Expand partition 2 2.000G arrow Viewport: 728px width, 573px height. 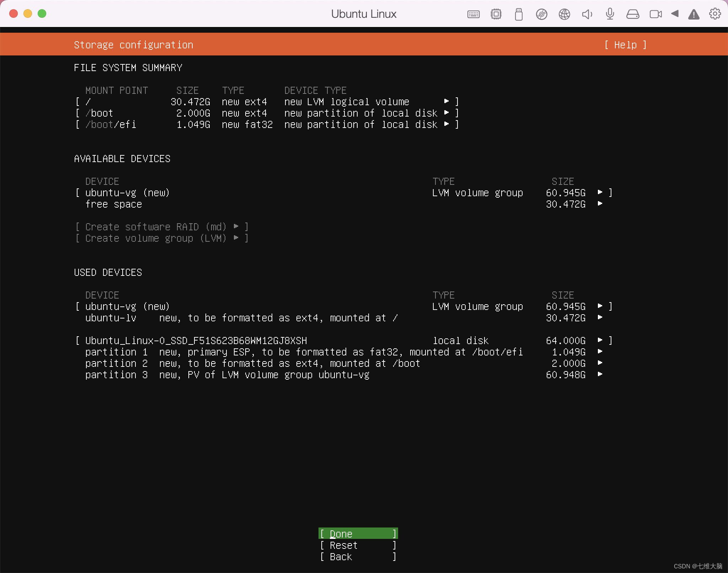(x=600, y=363)
